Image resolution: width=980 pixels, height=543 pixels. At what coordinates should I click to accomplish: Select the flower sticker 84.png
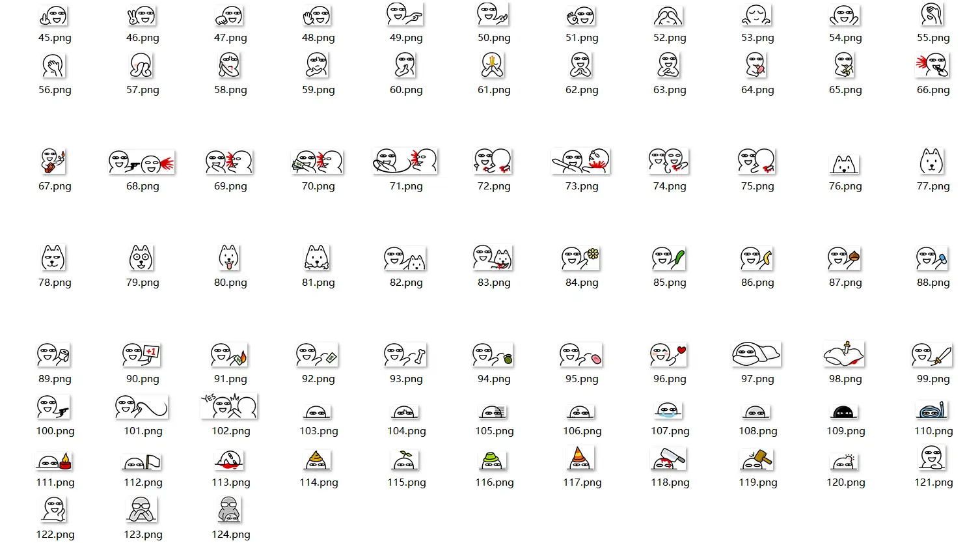tap(580, 258)
